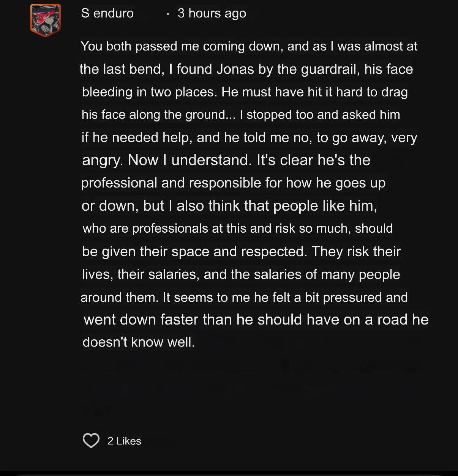Image resolution: width=458 pixels, height=476 pixels.
Task: Click the final line doesn't know well
Action: point(139,342)
